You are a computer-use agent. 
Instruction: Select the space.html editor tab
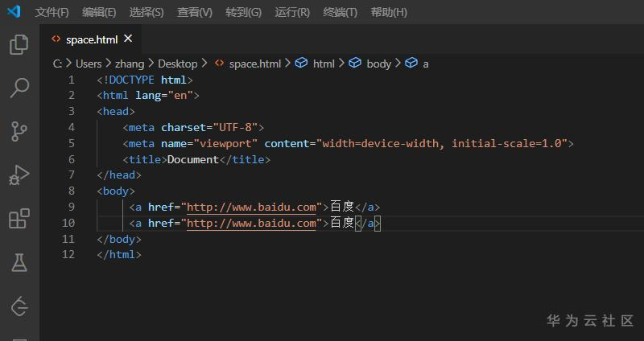[91, 39]
